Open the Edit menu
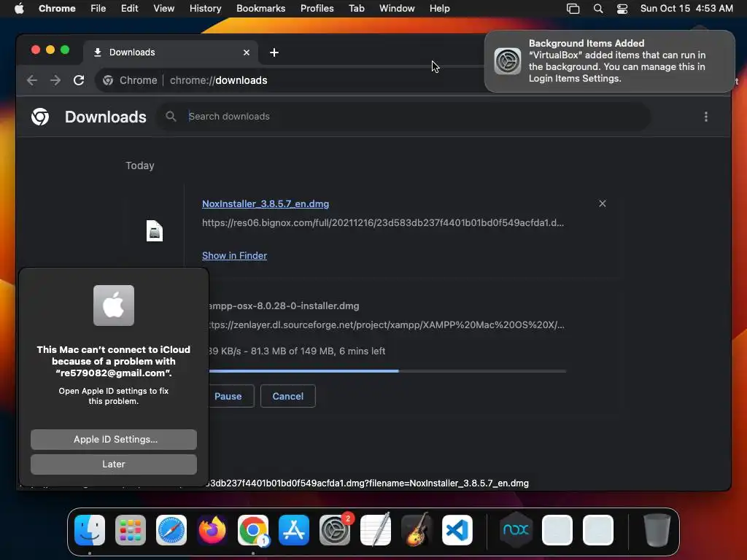Viewport: 747px width, 560px height. 129,8
